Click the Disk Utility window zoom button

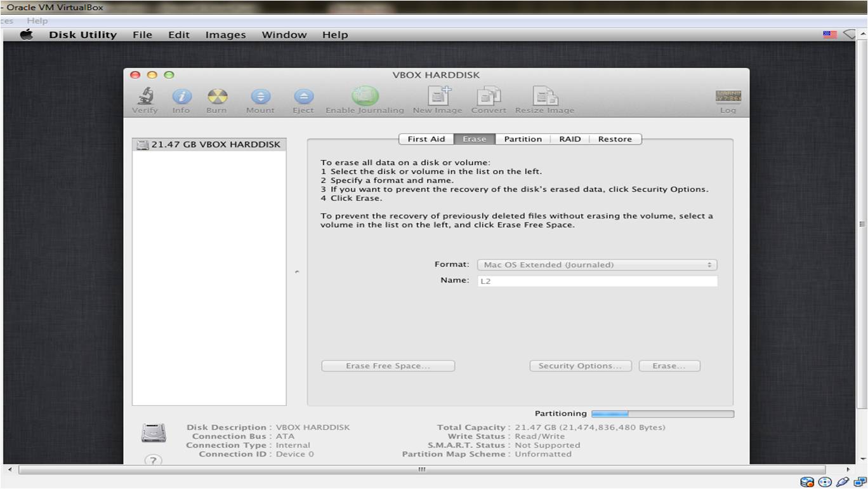[x=169, y=75]
